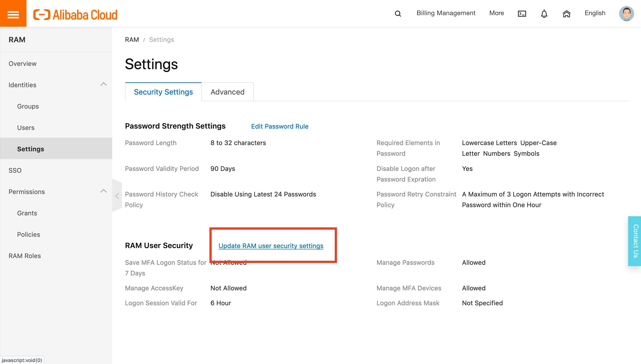The image size is (641, 364).
Task: Click the Manage AccessKey label
Action: (154, 288)
